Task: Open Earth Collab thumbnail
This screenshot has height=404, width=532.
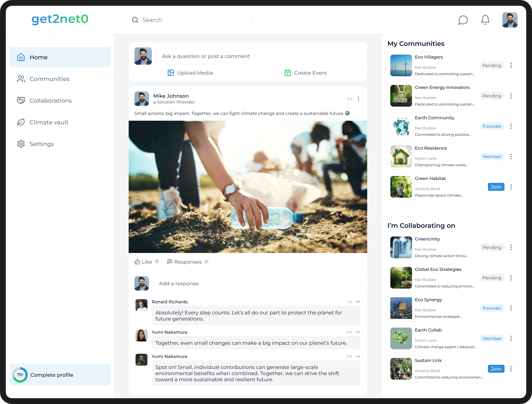Action: [401, 338]
